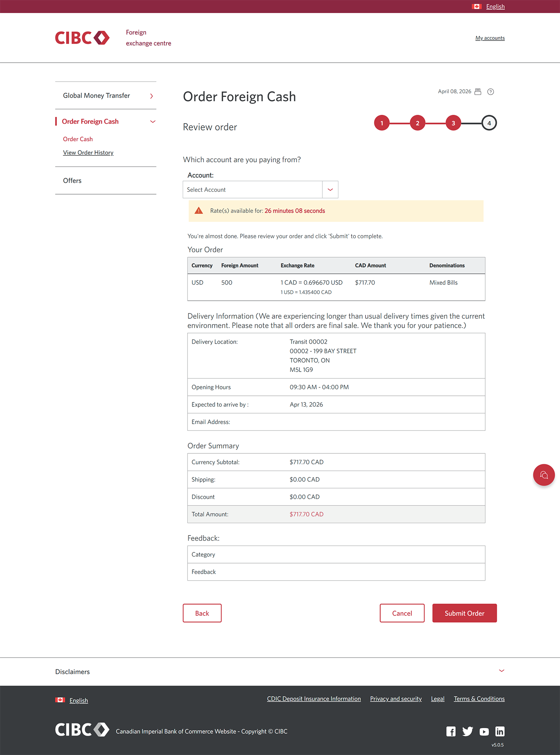
Task: Open My accounts link
Action: (490, 38)
